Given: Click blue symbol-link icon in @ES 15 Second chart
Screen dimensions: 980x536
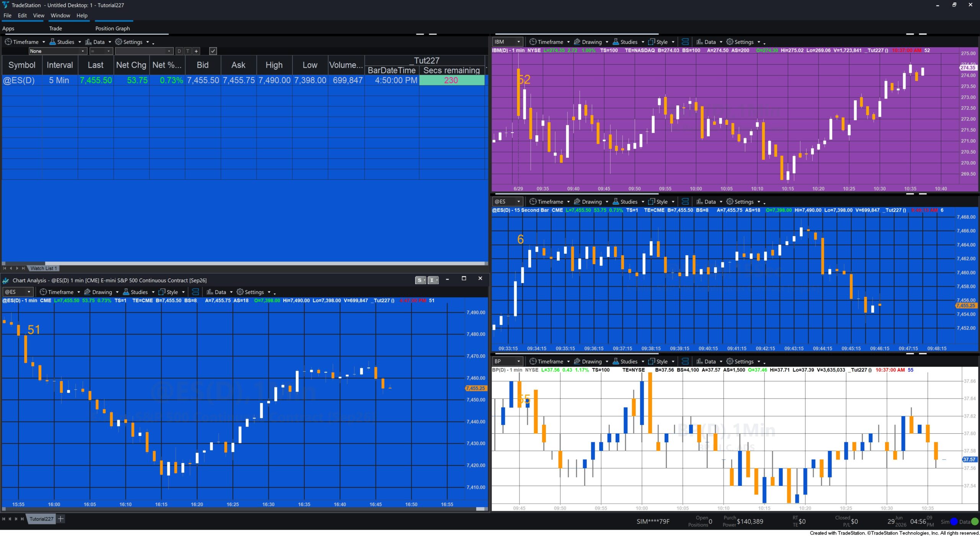Looking at the screenshot, I should (x=685, y=201).
